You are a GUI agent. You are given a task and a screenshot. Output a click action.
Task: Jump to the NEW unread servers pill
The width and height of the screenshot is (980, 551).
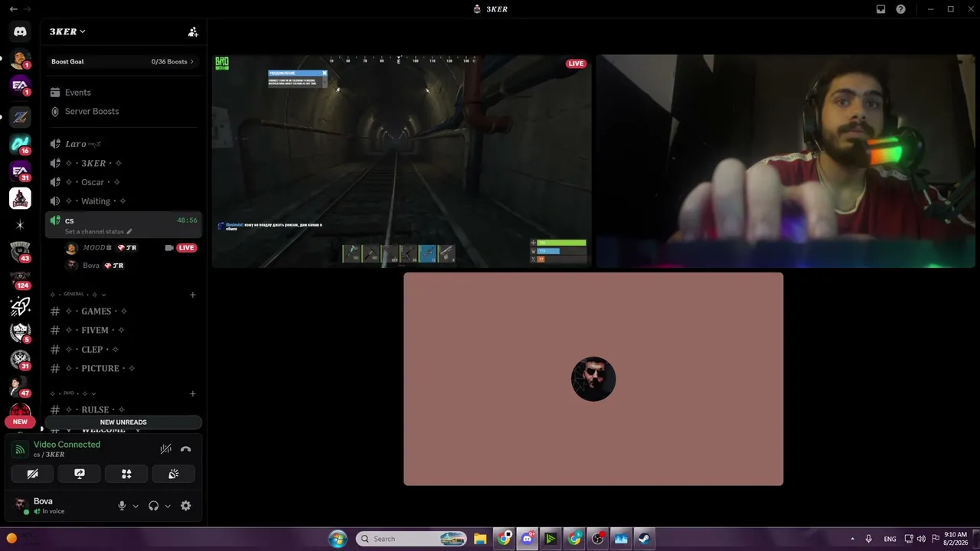pos(20,422)
